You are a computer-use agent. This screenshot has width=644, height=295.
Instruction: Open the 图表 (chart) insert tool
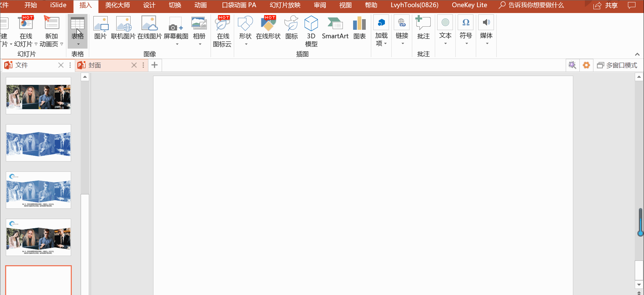pos(359,28)
